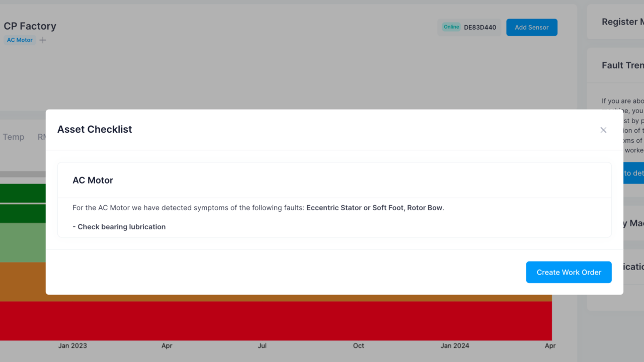Close the Asset Checklist dialog
This screenshot has width=644, height=362.
(603, 130)
